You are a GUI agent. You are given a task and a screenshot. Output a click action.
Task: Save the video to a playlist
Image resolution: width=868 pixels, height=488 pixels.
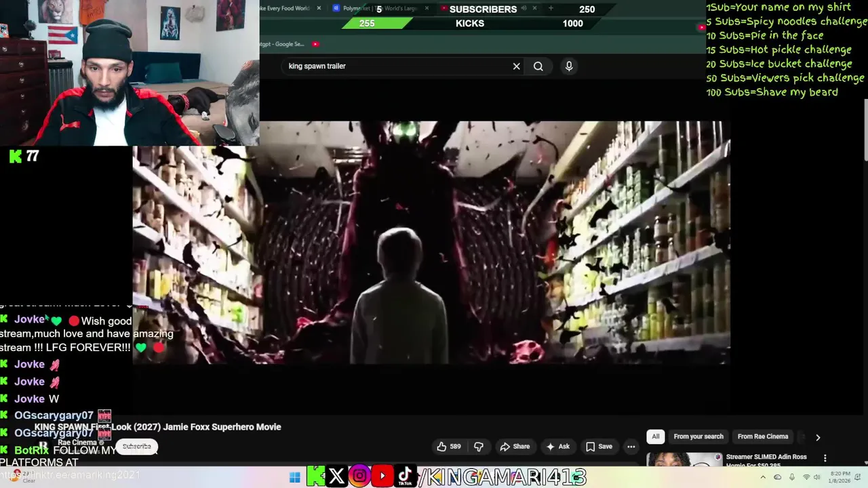599,447
